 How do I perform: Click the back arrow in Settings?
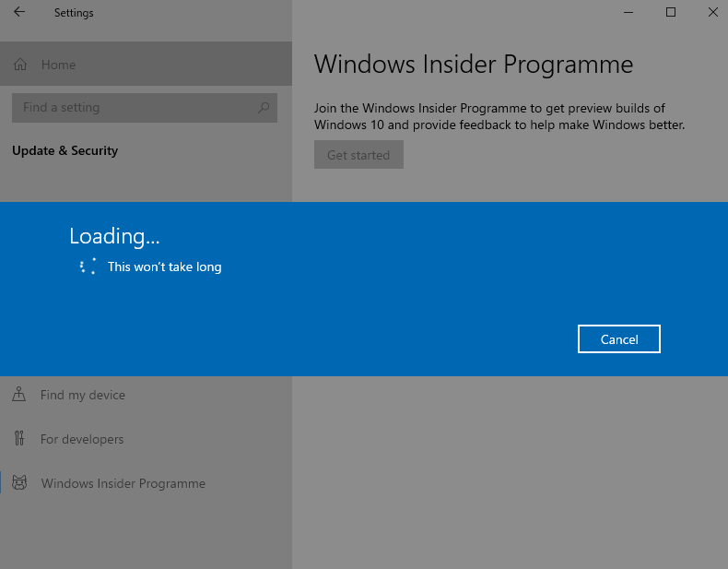point(19,12)
